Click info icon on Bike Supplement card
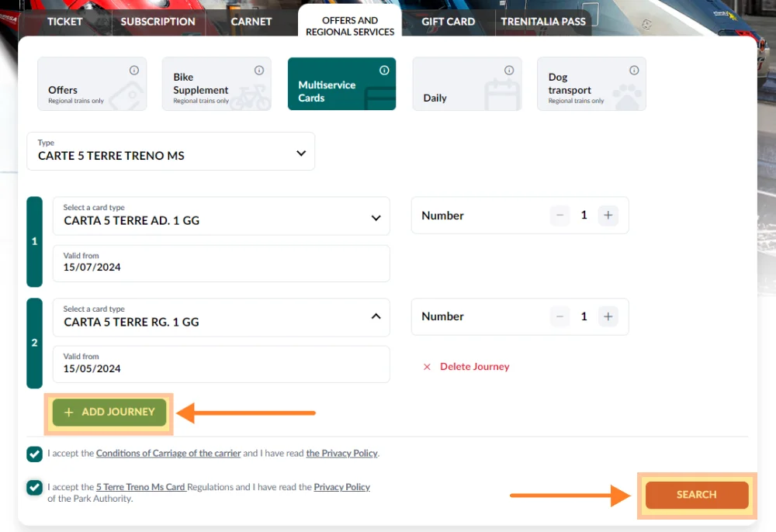Viewport: 776px width, 532px height. point(259,71)
